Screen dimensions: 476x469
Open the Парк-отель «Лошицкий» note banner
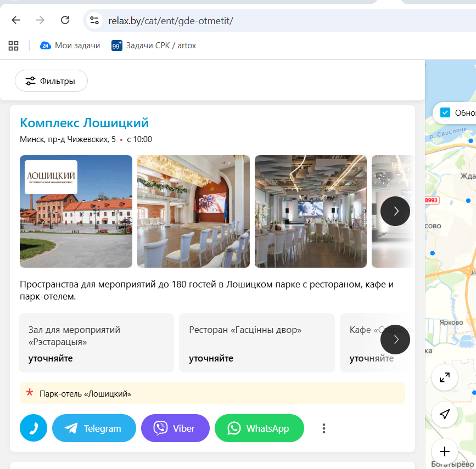pos(212,393)
